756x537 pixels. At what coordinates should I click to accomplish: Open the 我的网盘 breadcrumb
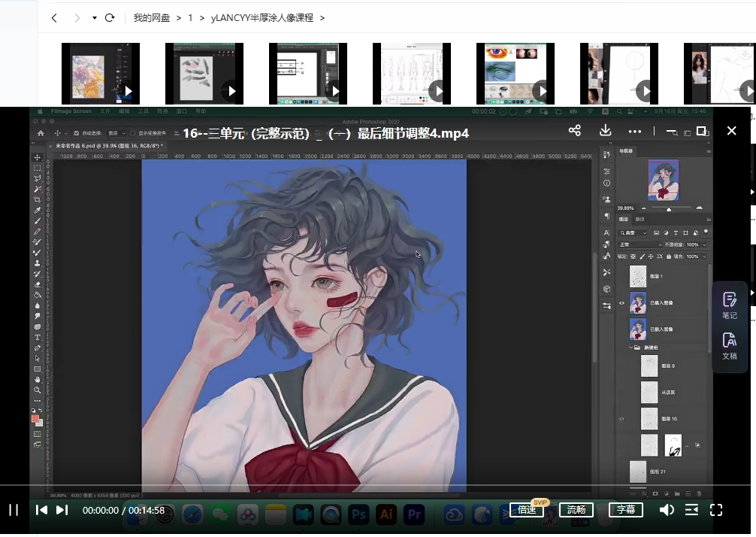(151, 18)
